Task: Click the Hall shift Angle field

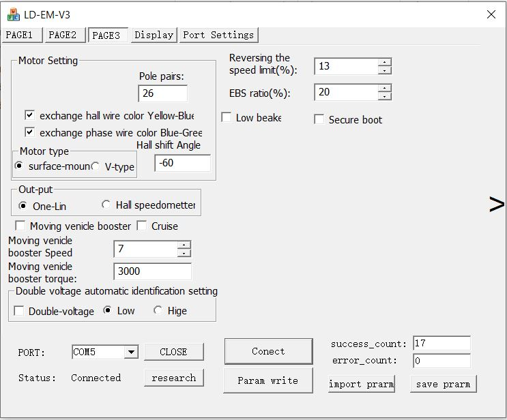Action: 182,164
